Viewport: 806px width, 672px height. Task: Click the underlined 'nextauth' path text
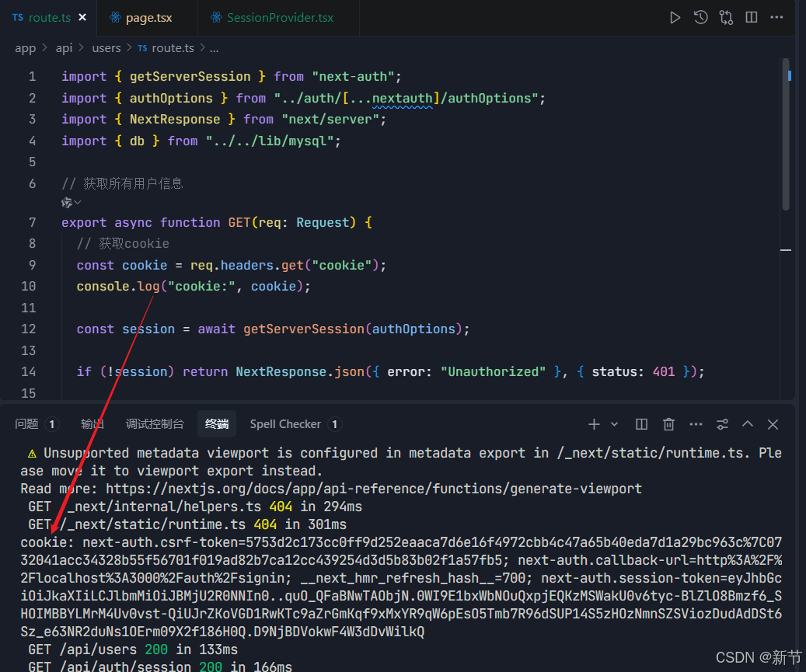[402, 98]
